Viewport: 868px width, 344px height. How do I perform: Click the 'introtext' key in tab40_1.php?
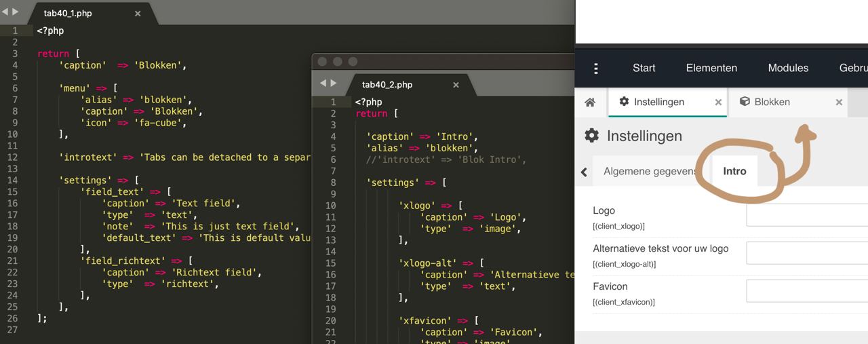pyautogui.click(x=88, y=157)
